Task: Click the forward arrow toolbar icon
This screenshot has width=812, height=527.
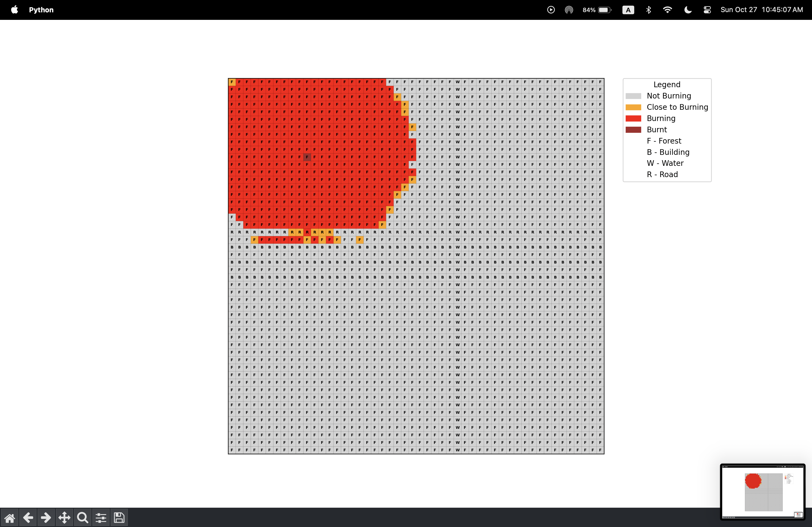Action: 46,518
